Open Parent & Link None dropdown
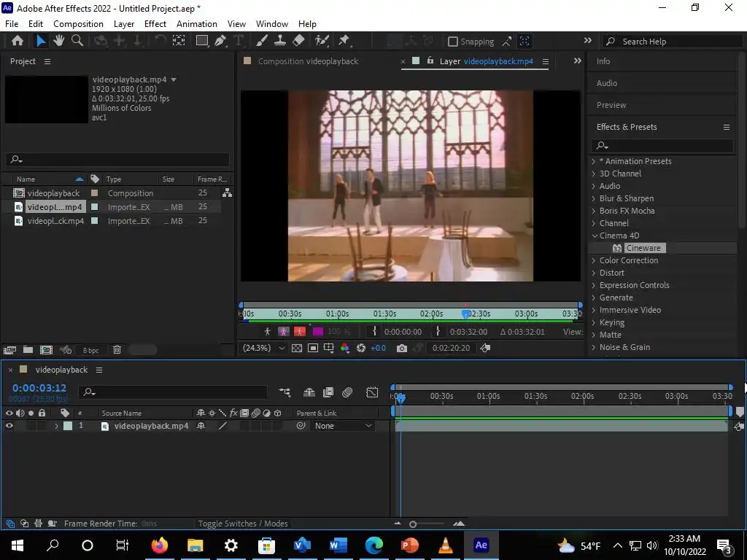 click(343, 426)
